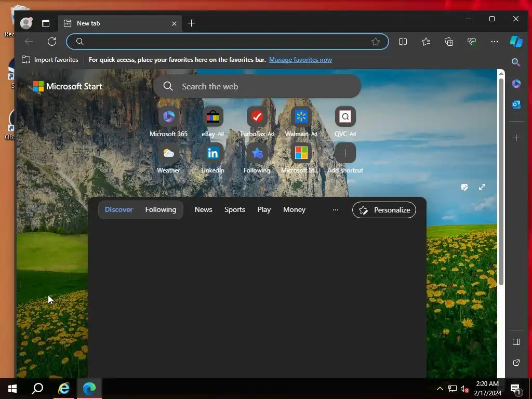Image resolution: width=532 pixels, height=399 pixels.
Task: Open the Money tab
Action: [x=294, y=210]
